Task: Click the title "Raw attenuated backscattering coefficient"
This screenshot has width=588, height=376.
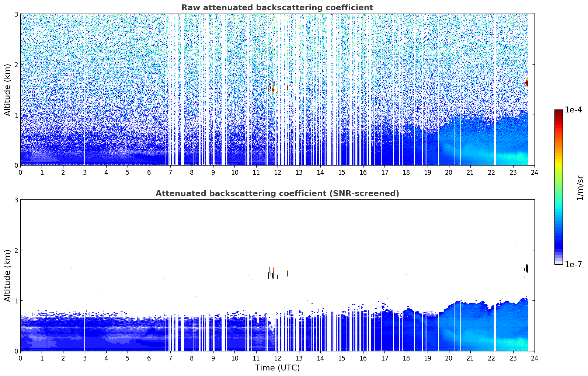Action: pos(277,8)
